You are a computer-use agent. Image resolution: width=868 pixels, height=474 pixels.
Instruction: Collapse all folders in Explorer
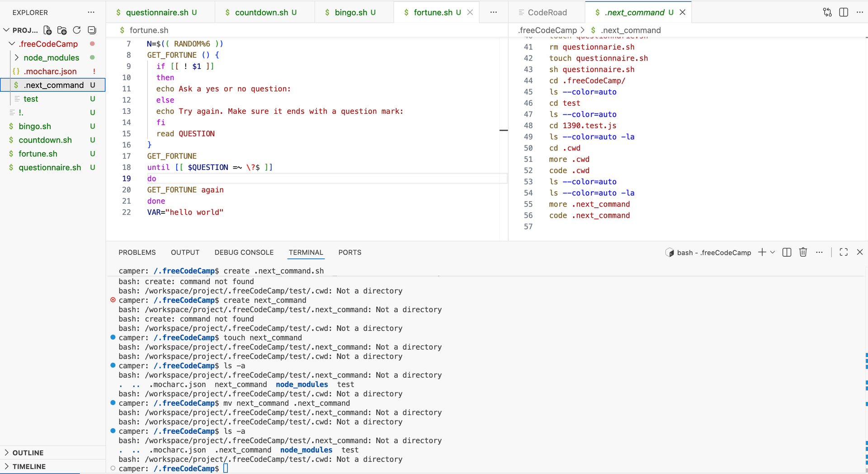92,30
